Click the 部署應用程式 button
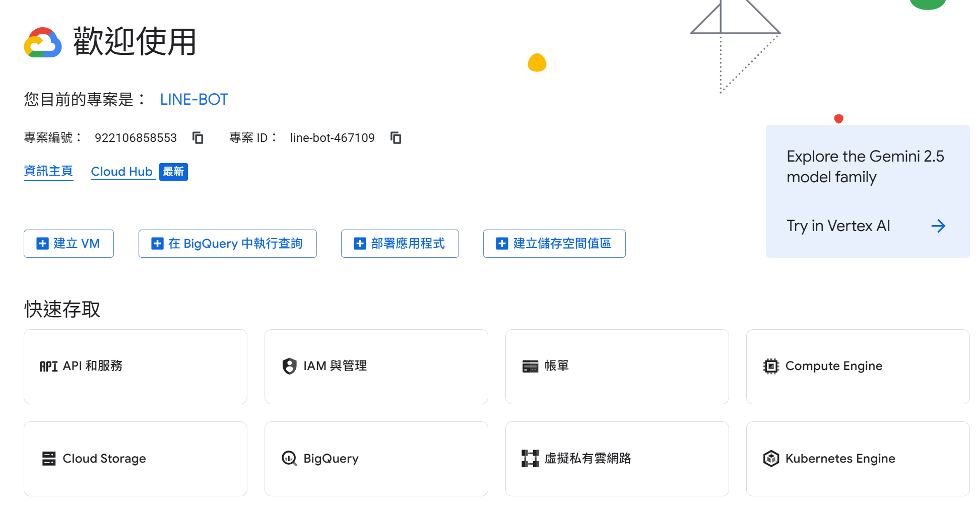Image resolution: width=980 pixels, height=517 pixels. click(400, 244)
